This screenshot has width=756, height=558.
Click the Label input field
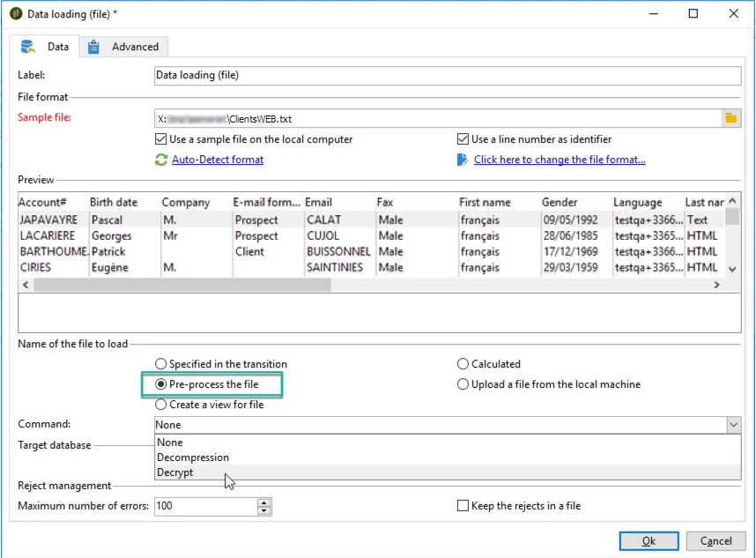coord(448,75)
